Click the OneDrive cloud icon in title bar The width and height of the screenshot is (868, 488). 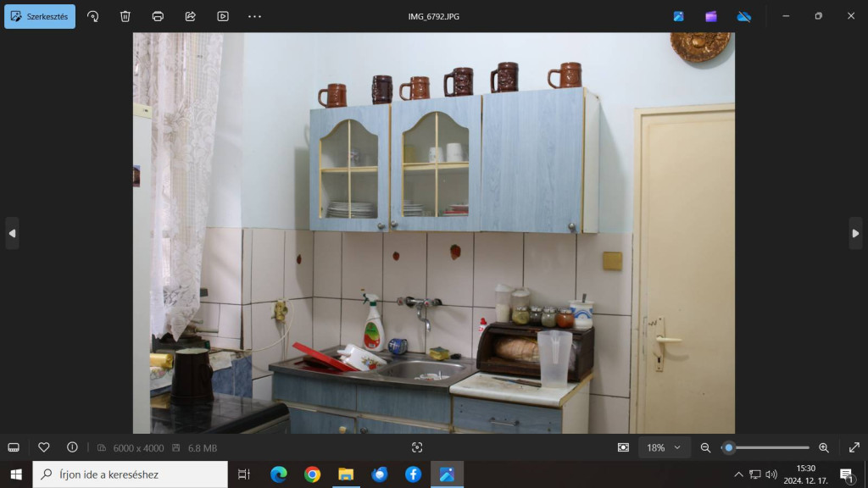(x=743, y=16)
